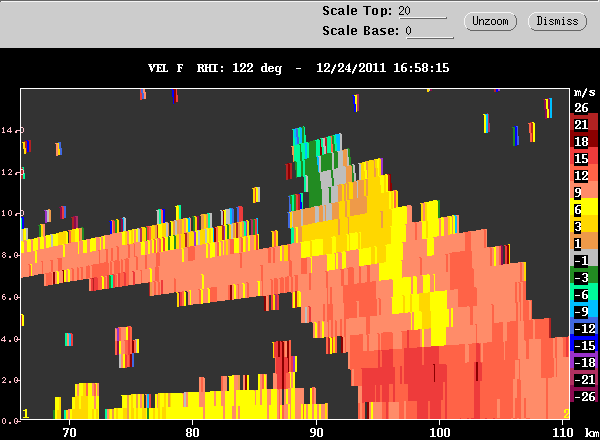Click the 4.0 height axis label

click(10, 339)
